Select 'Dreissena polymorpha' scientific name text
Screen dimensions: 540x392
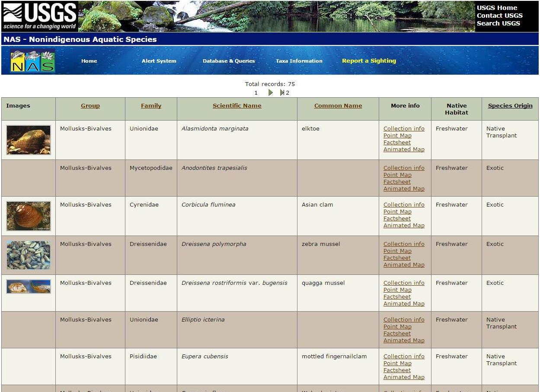[x=214, y=244]
